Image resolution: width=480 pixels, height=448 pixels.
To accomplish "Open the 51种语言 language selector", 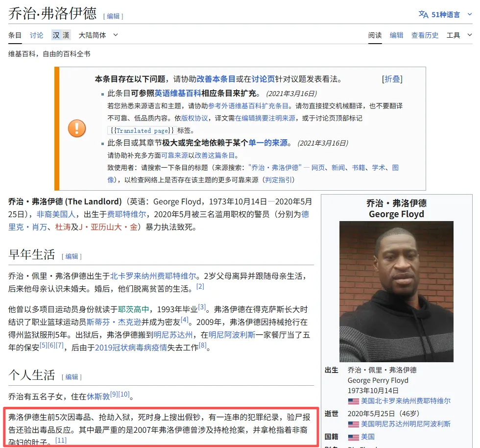I will tap(446, 14).
